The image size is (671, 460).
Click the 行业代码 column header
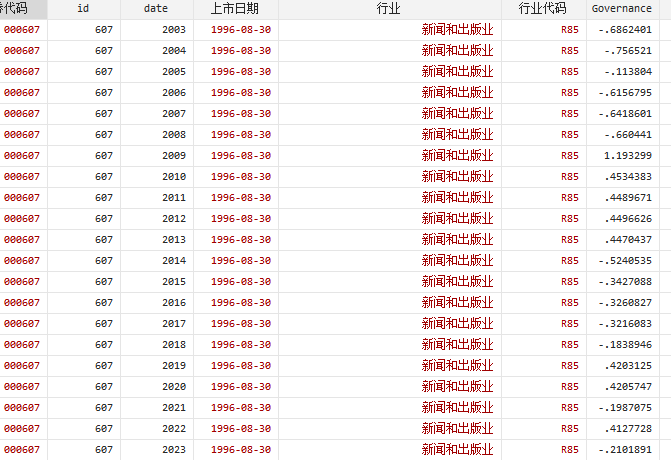tap(542, 8)
